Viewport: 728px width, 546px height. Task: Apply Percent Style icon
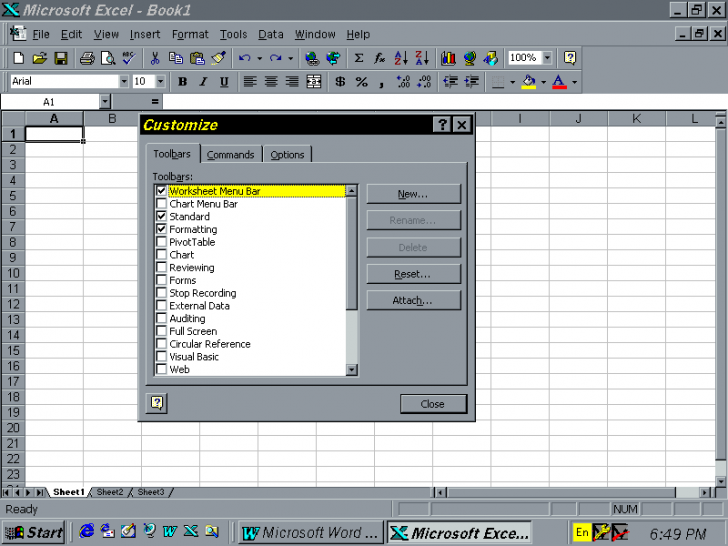pos(361,82)
